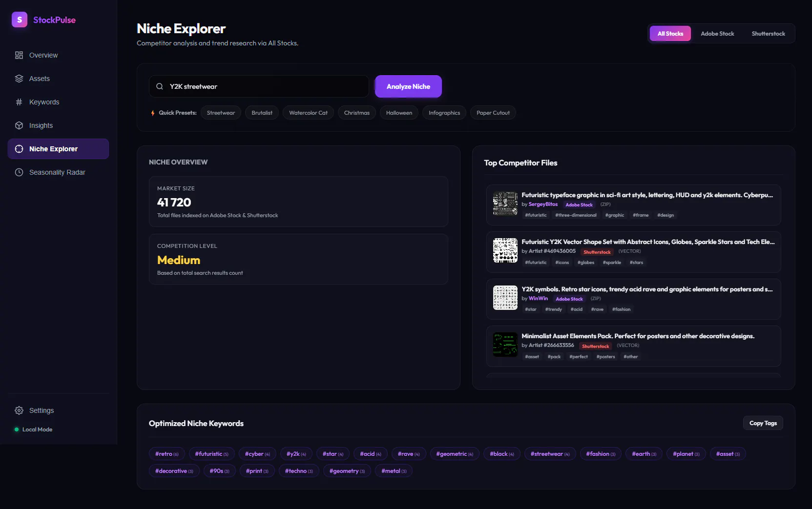Click the Settings gear icon
The width and height of the screenshot is (812, 509).
19,410
